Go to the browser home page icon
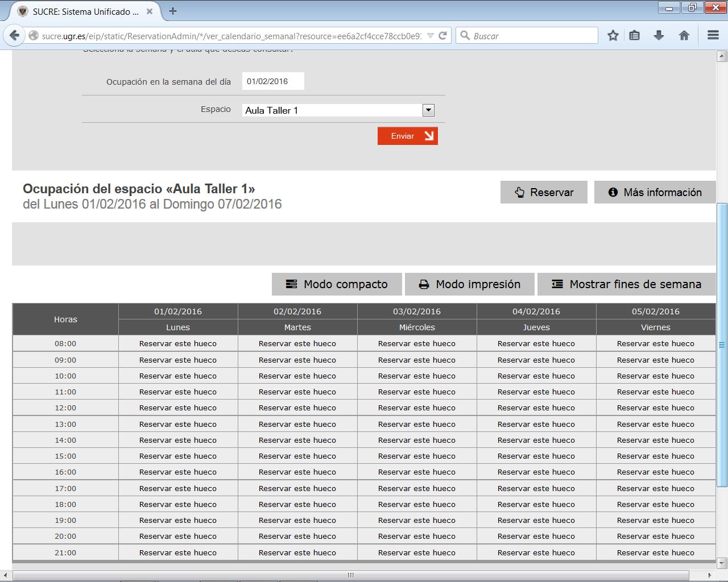The width and height of the screenshot is (728, 582). tap(684, 35)
